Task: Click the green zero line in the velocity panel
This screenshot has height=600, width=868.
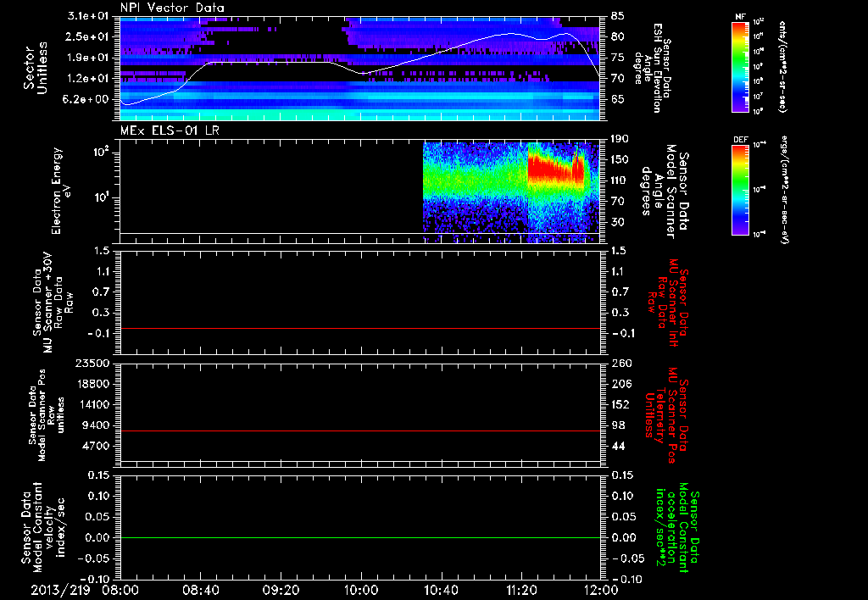Action: (360, 537)
